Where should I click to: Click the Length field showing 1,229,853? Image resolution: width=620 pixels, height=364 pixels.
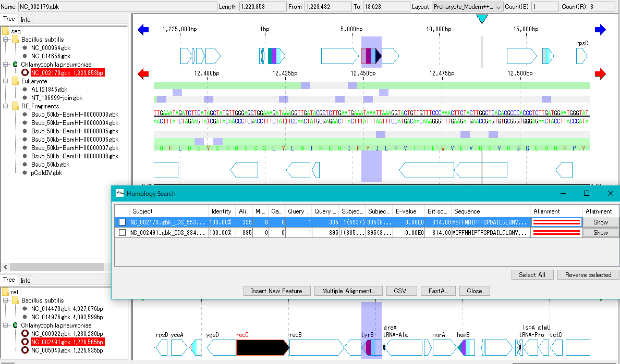263,7
